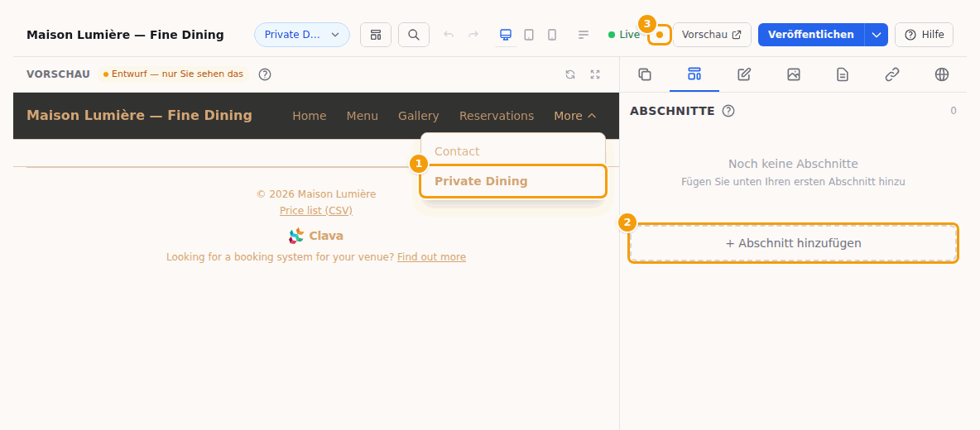Click the Veröffentlichen publish button

[811, 35]
